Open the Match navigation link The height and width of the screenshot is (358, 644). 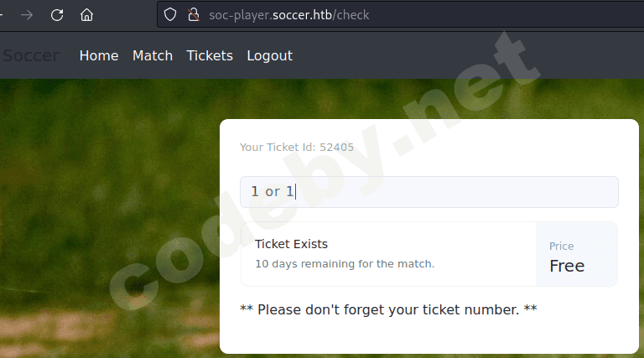[153, 56]
